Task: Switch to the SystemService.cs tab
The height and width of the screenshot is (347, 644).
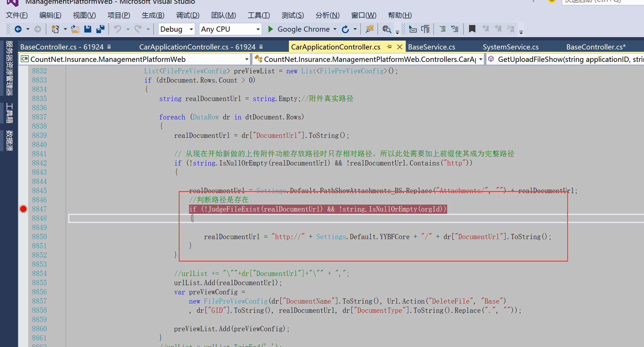Action: (x=510, y=47)
